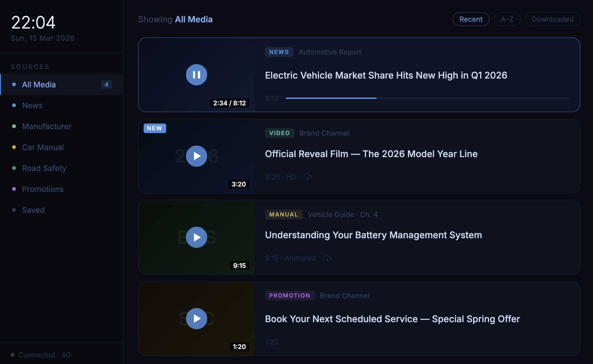Toggle the A–Z sort filter
Image resolution: width=593 pixels, height=364 pixels.
point(507,19)
